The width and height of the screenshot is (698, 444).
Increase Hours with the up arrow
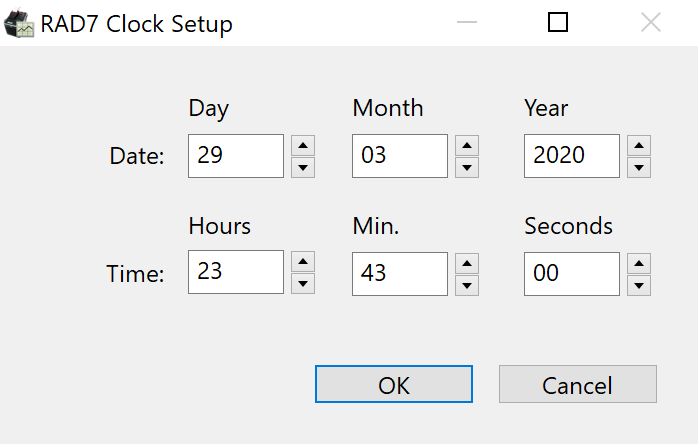click(303, 262)
